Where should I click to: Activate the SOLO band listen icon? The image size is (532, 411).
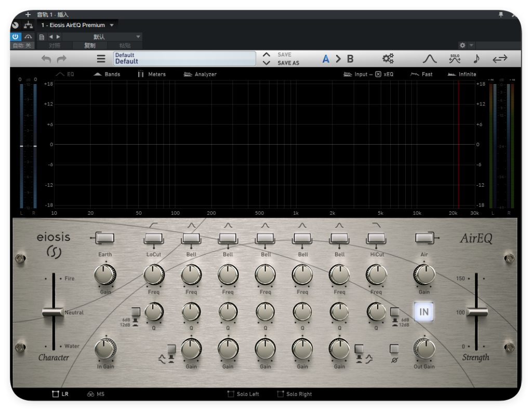pyautogui.click(x=455, y=59)
